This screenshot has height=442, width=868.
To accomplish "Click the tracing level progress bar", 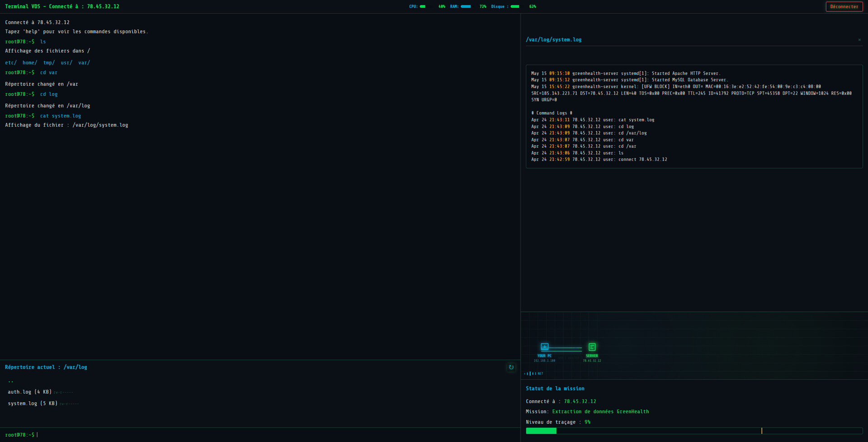I will click(x=694, y=431).
